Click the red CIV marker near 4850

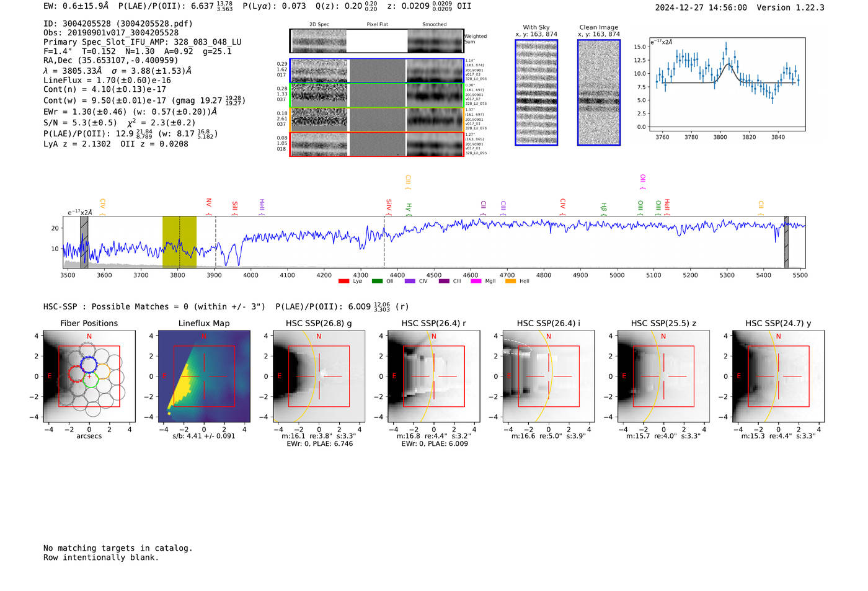563,207
